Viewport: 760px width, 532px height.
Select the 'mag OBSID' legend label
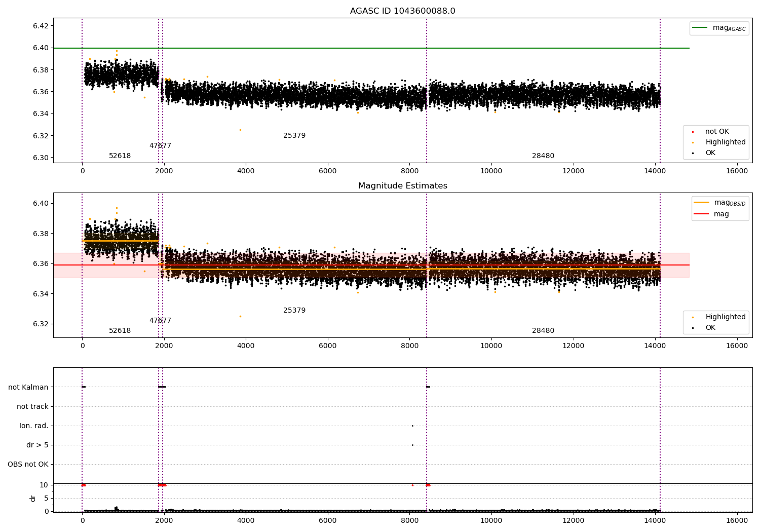point(730,203)
